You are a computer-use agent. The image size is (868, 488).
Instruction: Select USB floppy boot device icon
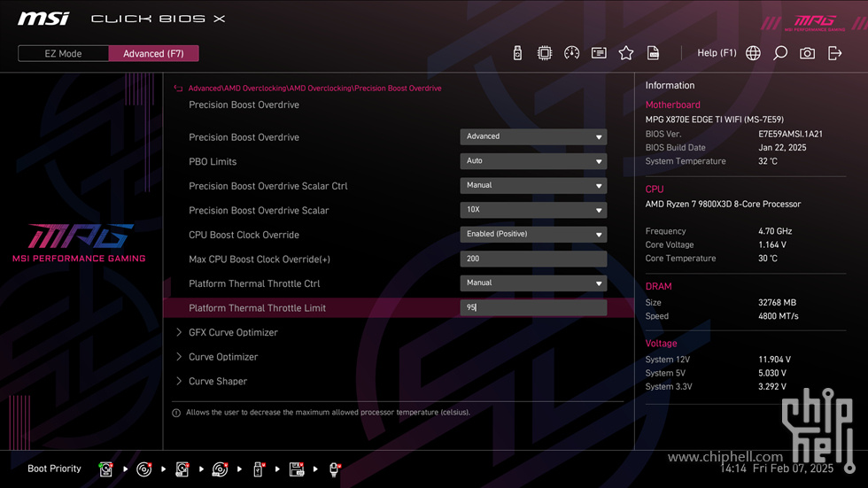[x=297, y=469]
